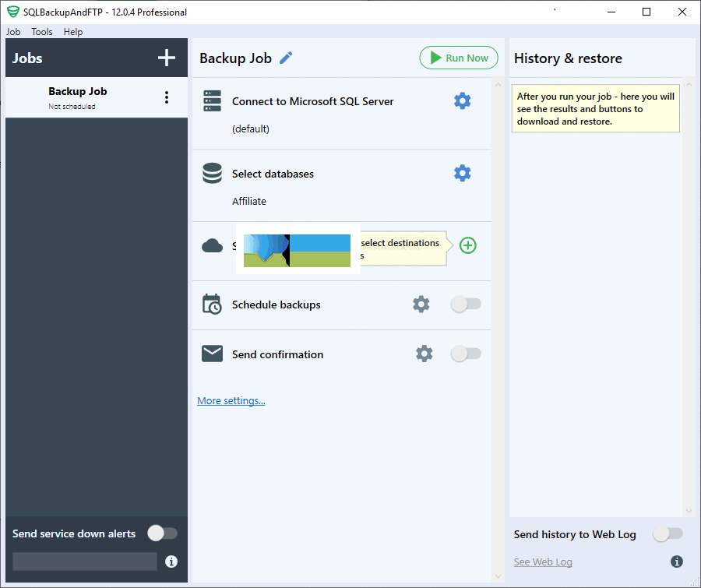Select Backup Job in the Jobs list
The width and height of the screenshot is (701, 588).
pos(97,97)
